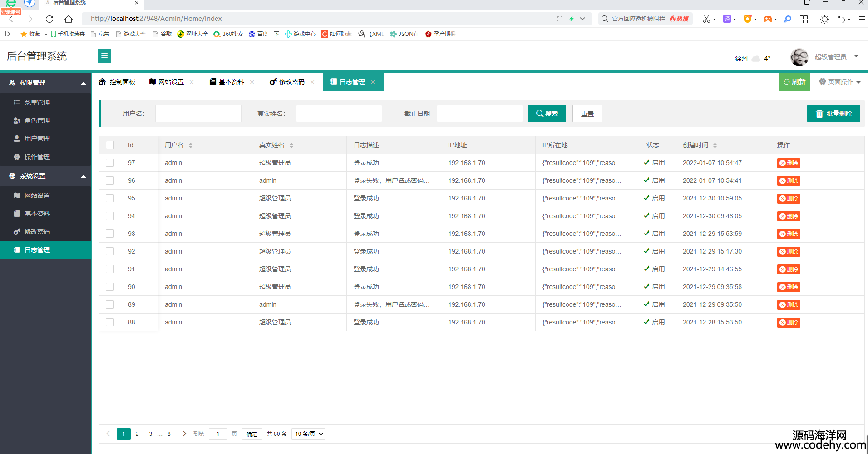Expand the 页面操作 dropdown menu
Viewport: 868px width, 454px height.
(x=840, y=82)
